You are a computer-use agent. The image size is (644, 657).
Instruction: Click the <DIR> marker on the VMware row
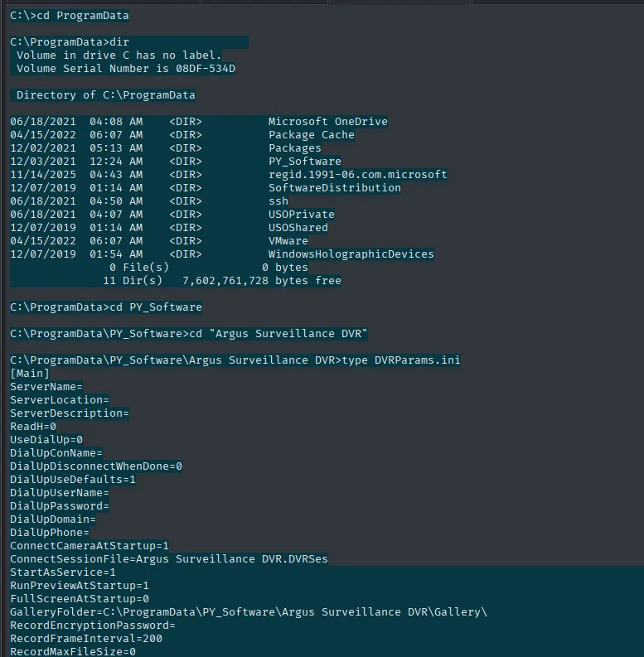pyautogui.click(x=186, y=241)
